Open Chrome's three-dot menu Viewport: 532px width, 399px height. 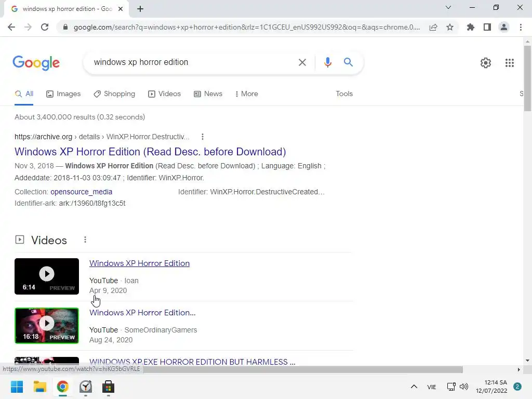click(521, 27)
